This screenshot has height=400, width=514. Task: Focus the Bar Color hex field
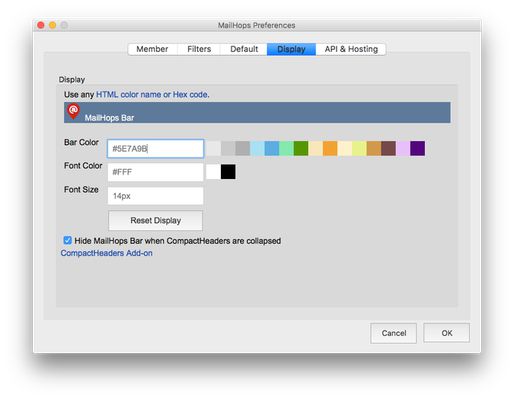coord(155,149)
